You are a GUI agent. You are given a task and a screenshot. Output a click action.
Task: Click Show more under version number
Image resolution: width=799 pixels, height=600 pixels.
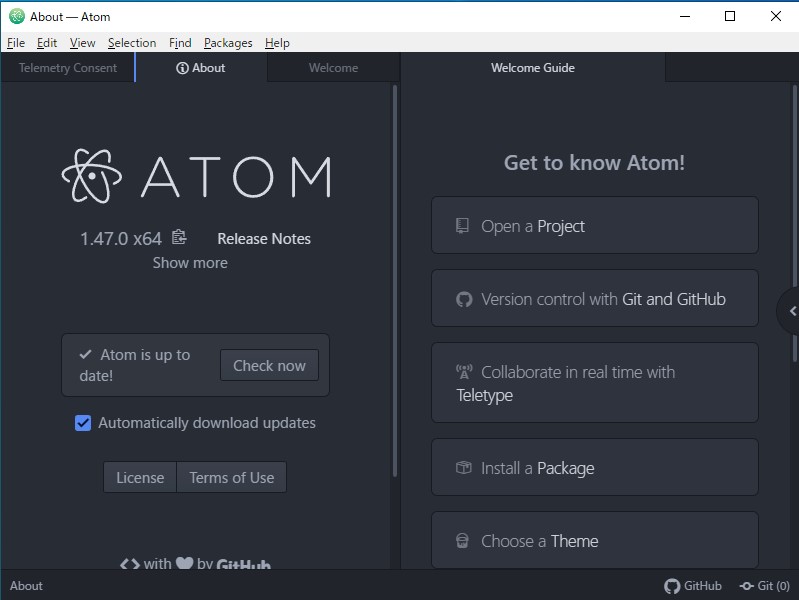[x=190, y=263]
